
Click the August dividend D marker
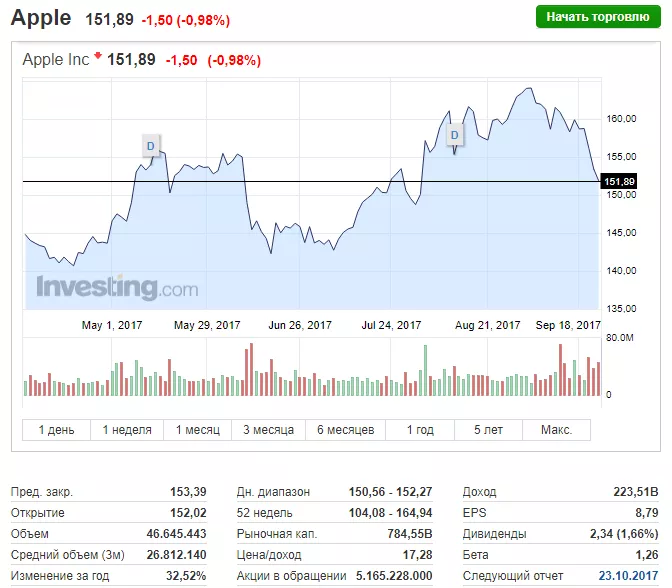pos(455,134)
